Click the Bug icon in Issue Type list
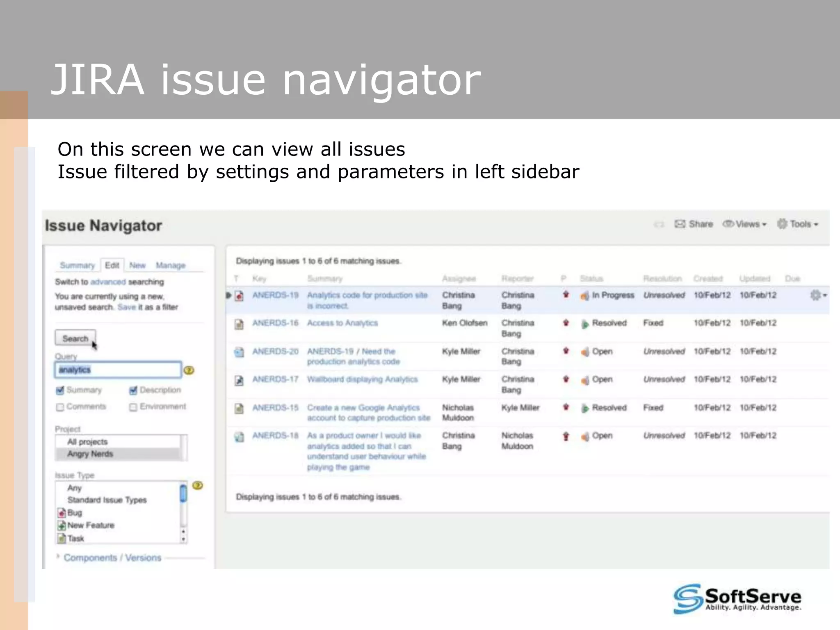The width and height of the screenshot is (840, 630). [62, 513]
